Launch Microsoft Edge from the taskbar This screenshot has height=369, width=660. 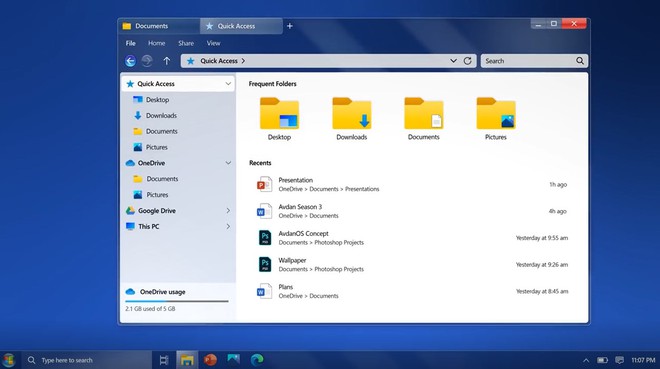(x=257, y=360)
